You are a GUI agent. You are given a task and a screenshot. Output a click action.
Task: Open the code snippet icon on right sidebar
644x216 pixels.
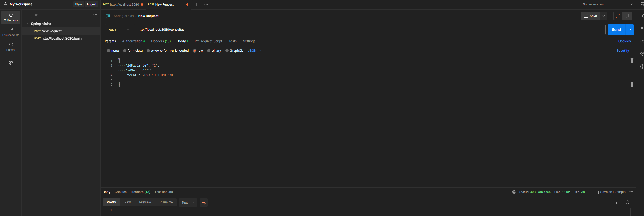tap(642, 41)
